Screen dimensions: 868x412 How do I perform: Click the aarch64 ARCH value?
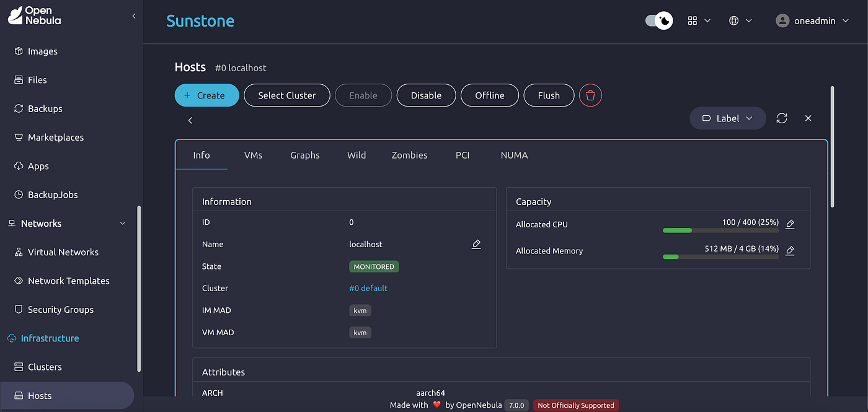click(x=430, y=393)
